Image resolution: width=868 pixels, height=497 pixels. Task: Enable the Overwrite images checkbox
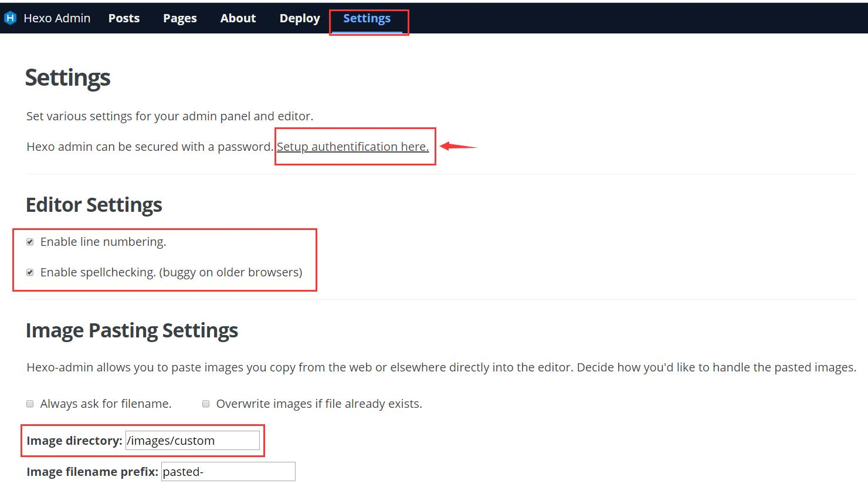[x=206, y=404]
